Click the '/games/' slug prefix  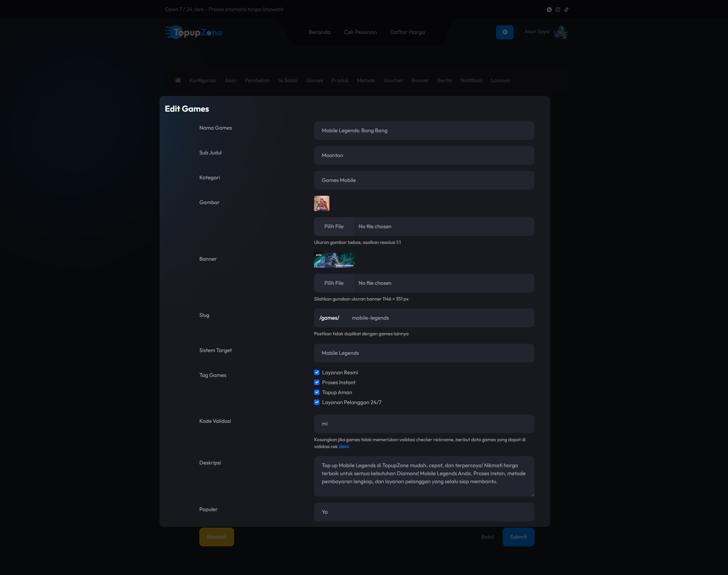[329, 318]
